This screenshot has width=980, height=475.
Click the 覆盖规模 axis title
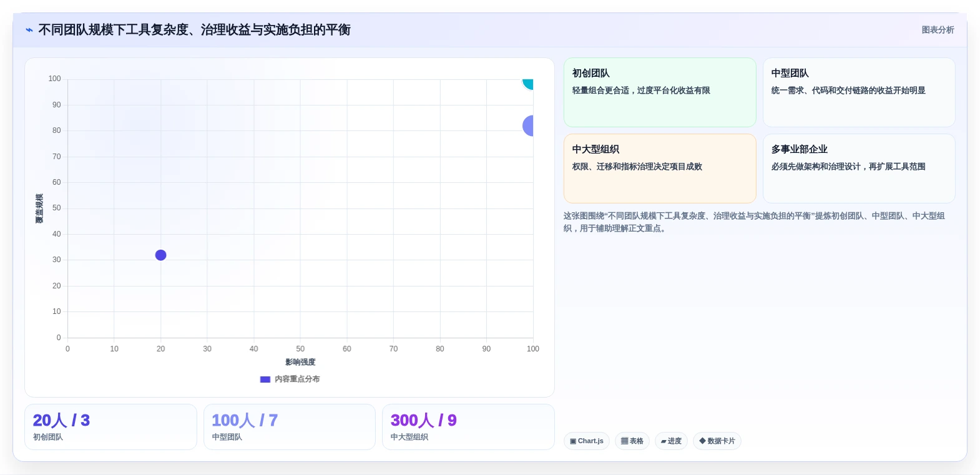coord(39,208)
